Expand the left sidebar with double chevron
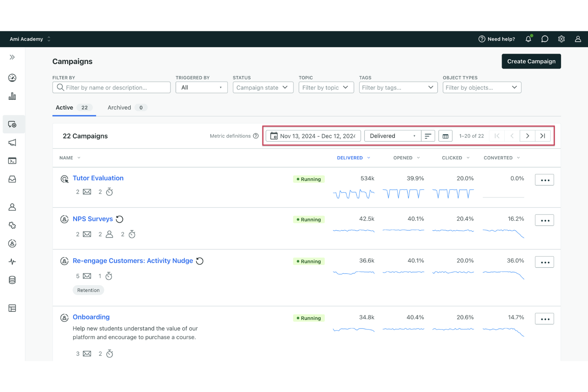This screenshot has height=392, width=588. (x=12, y=57)
